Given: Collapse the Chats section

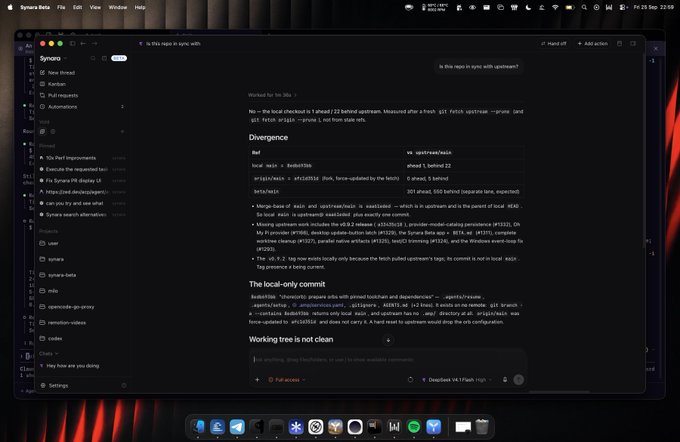Looking at the screenshot, I should tap(48, 354).
